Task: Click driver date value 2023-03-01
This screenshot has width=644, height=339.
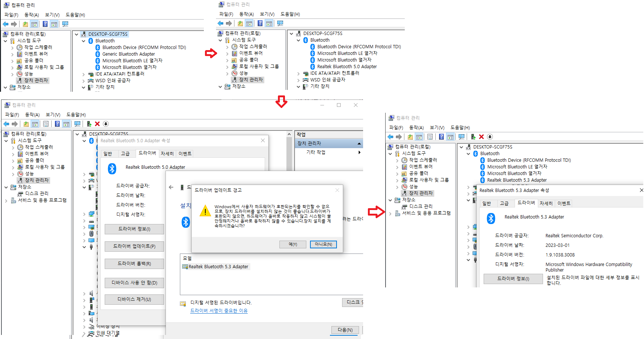Action: (x=557, y=245)
